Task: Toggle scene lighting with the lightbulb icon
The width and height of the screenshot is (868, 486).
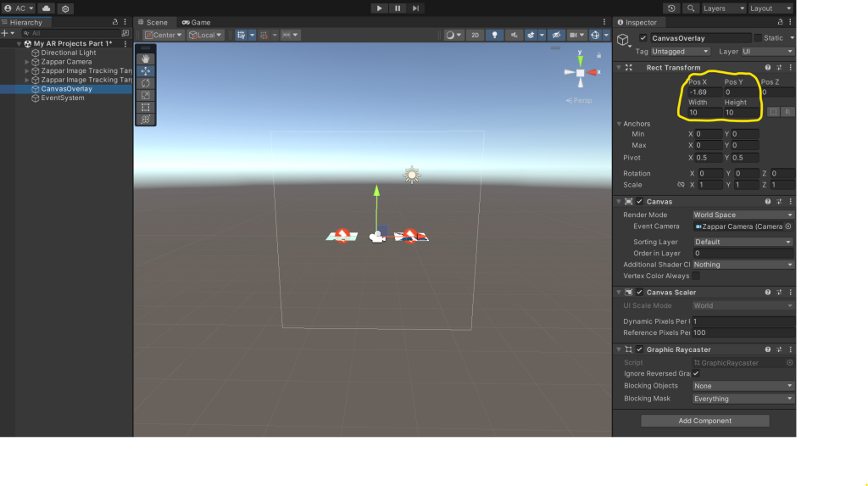Action: tap(495, 35)
